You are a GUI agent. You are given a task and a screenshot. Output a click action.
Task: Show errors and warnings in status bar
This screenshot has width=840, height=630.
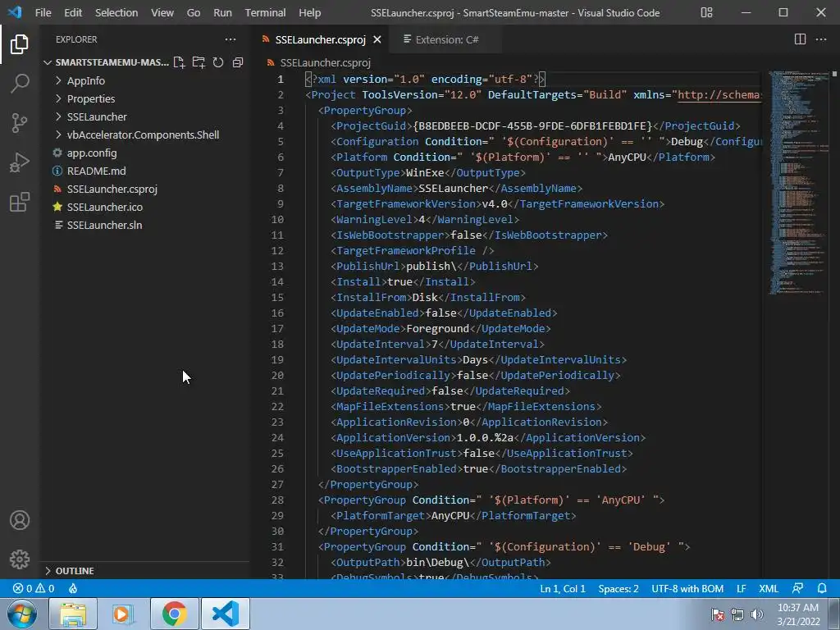[x=33, y=588]
